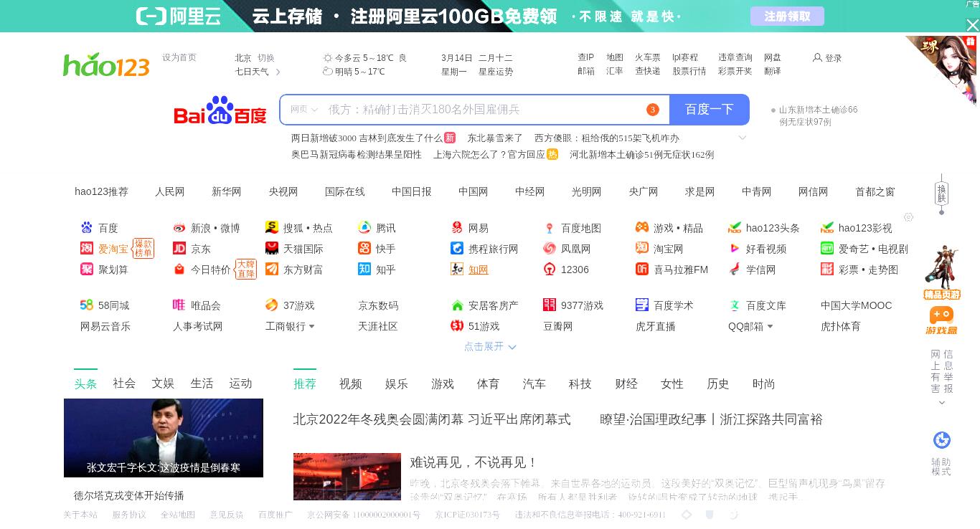This screenshot has width=980, height=529.
Task: Click the 凤凰网 icon
Action: pos(550,249)
